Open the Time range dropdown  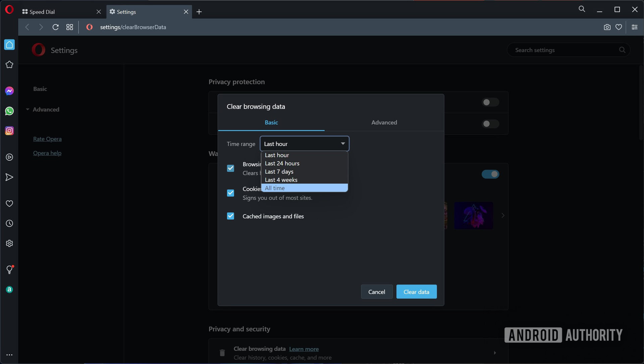(x=305, y=144)
